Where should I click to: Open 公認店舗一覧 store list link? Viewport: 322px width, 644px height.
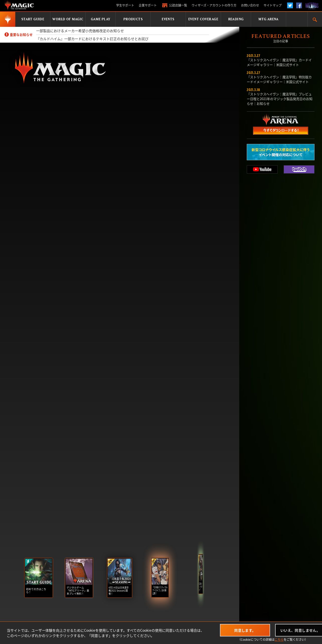click(178, 5)
